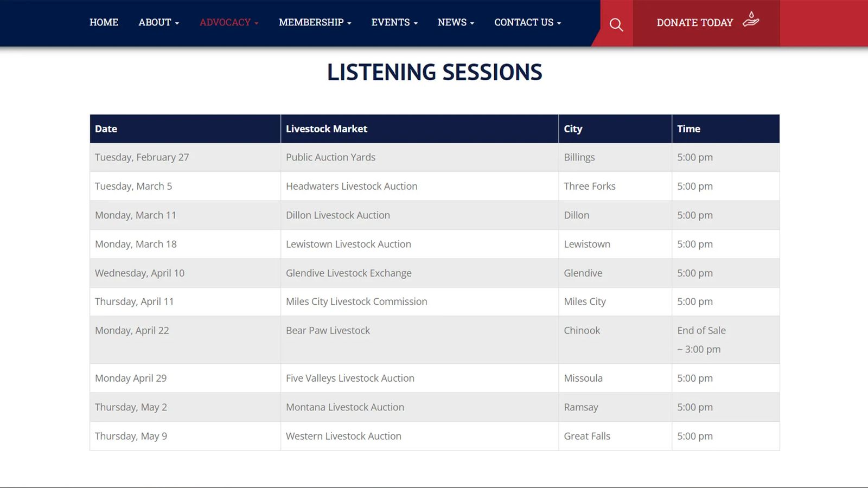This screenshot has height=488, width=868.
Task: Click the Livestock Market column header
Action: [x=419, y=129]
